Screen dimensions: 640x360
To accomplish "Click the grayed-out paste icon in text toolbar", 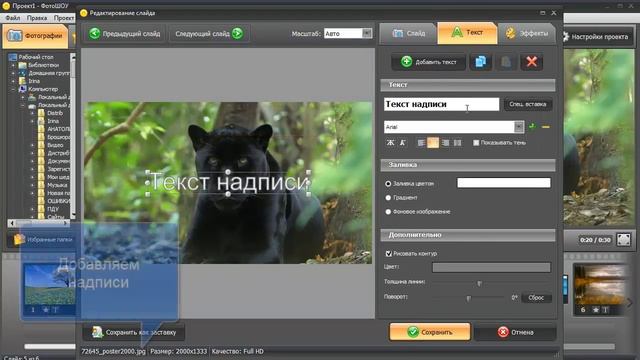I will coord(506,62).
